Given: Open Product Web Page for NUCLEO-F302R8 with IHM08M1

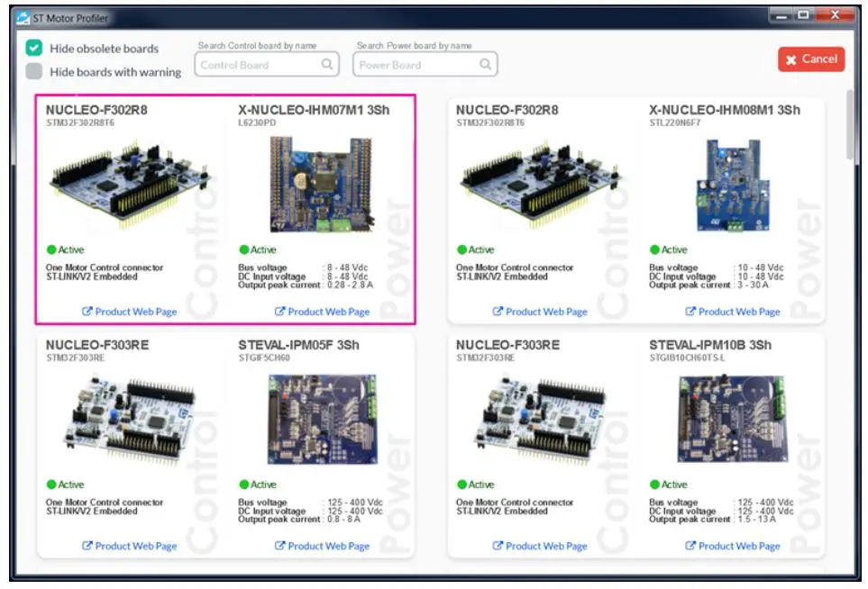Looking at the screenshot, I should pos(540,312).
